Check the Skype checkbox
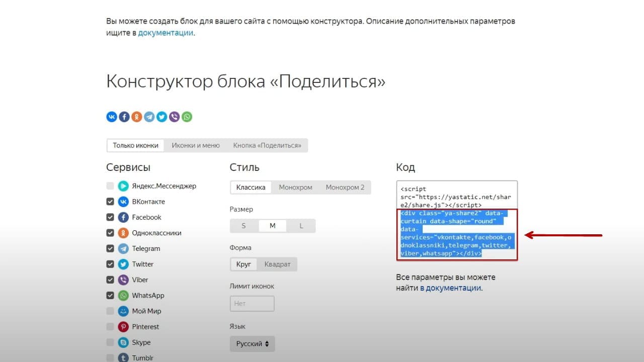 pyautogui.click(x=110, y=342)
